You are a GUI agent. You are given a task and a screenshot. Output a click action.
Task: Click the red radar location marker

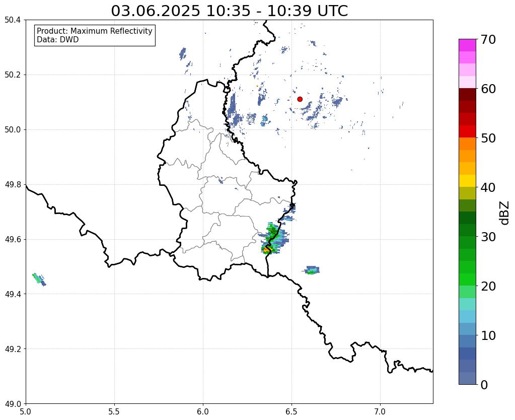tap(300, 99)
